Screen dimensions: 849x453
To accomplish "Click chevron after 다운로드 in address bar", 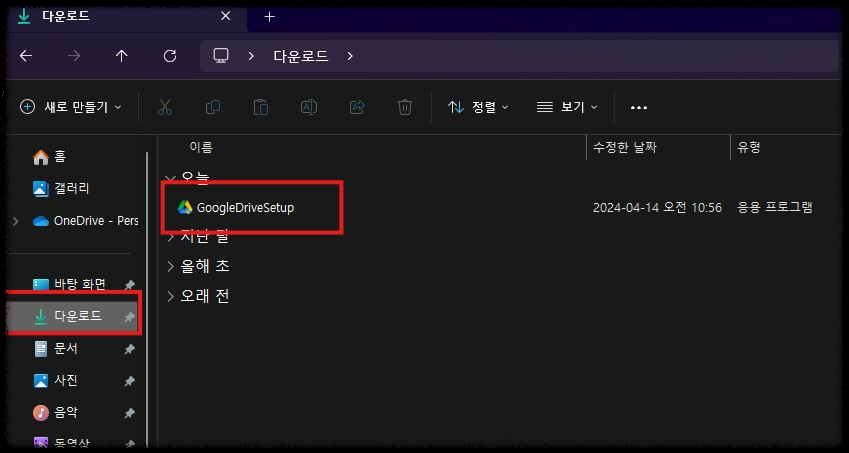I will pos(350,56).
